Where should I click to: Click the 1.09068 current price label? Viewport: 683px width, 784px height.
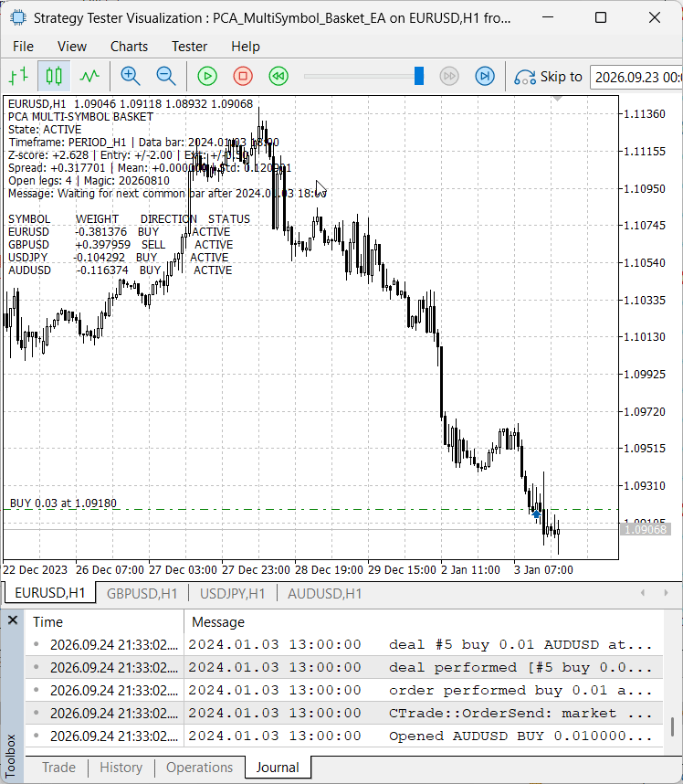646,529
